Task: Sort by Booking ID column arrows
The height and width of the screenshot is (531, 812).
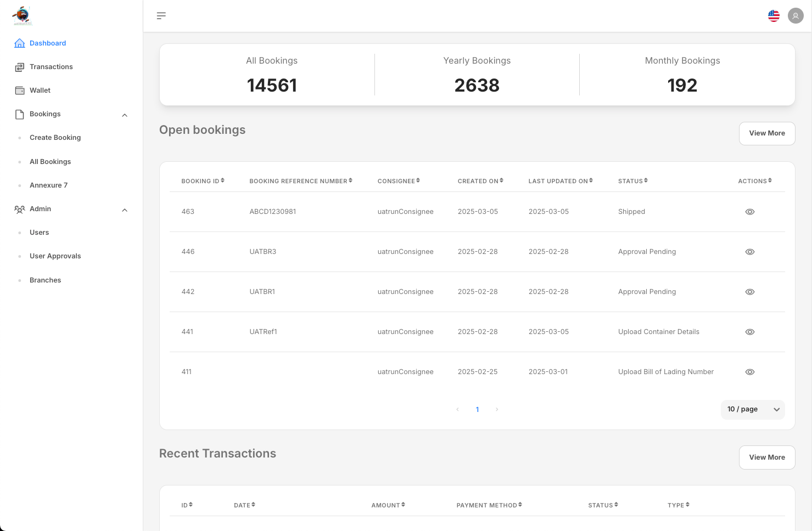Action: pos(222,180)
